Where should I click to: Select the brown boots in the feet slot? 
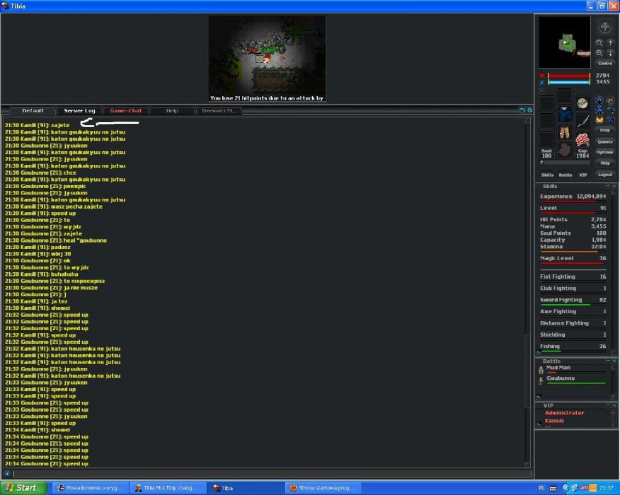[564, 151]
